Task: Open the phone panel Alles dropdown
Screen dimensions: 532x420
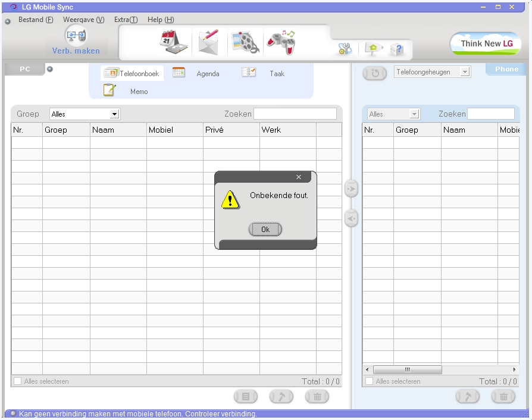Action: coord(393,114)
